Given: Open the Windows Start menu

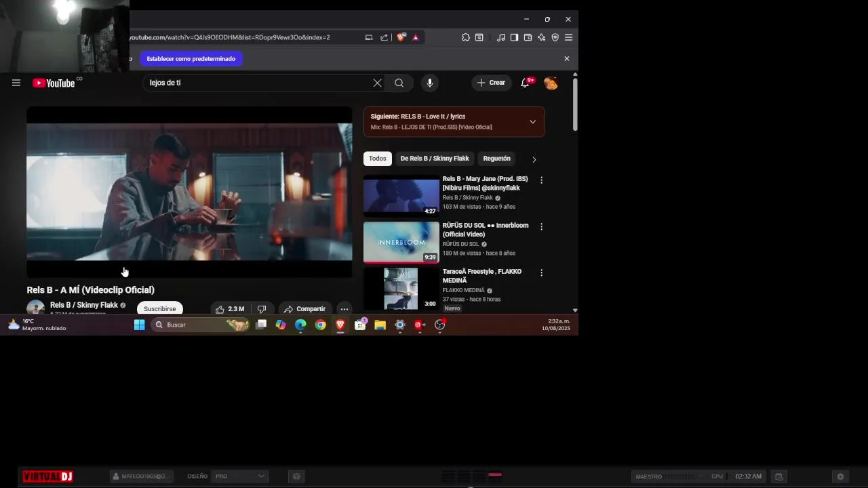Looking at the screenshot, I should click(x=139, y=325).
